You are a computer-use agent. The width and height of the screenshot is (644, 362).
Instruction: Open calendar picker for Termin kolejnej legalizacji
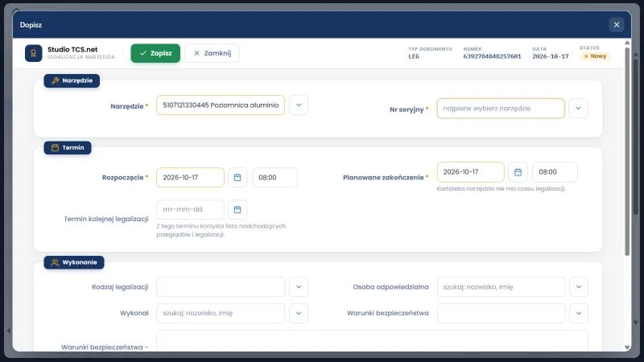pos(237,210)
